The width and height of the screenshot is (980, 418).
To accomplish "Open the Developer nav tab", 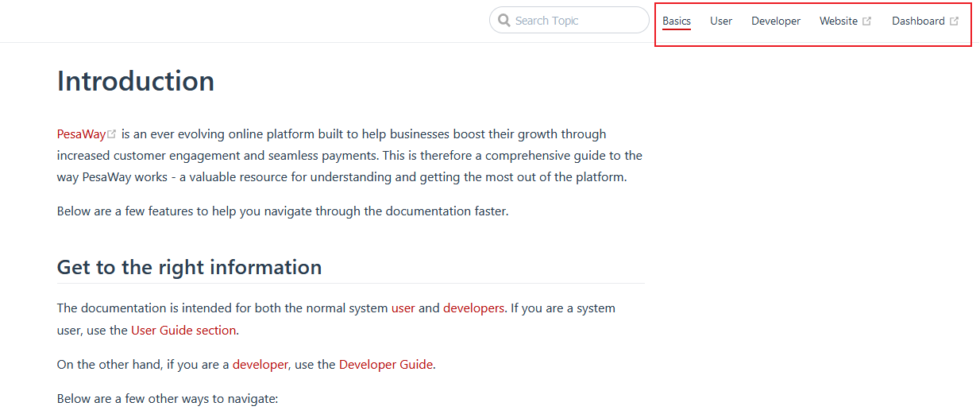I will click(776, 21).
